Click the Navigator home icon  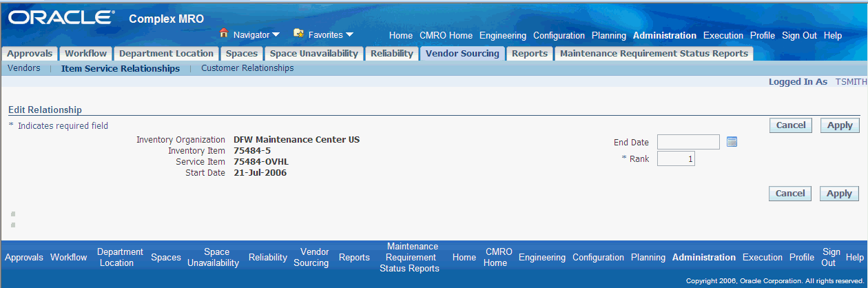(x=224, y=33)
